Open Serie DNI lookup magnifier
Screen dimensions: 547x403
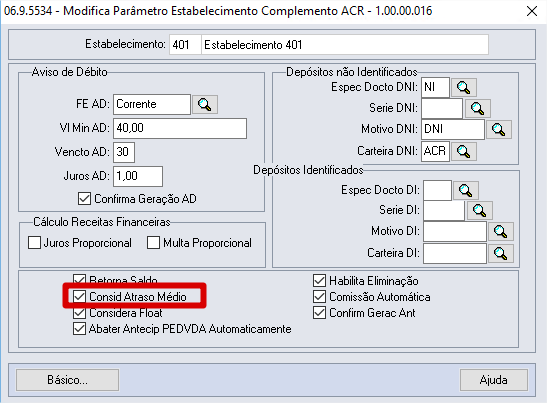coord(478,108)
